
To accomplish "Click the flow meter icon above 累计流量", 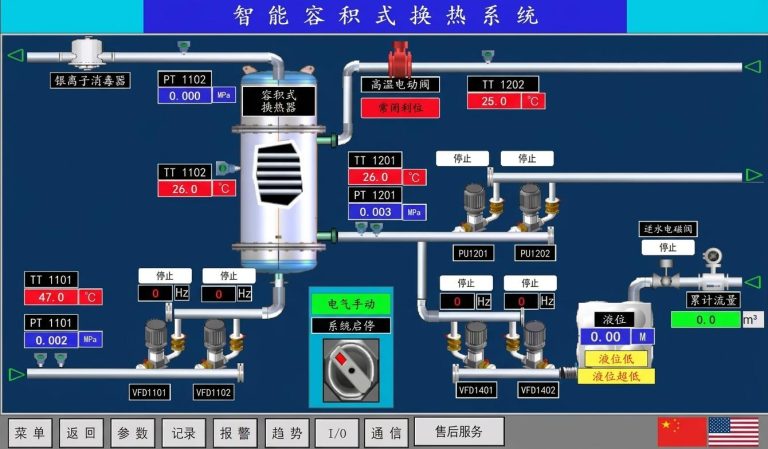I will coord(714,269).
